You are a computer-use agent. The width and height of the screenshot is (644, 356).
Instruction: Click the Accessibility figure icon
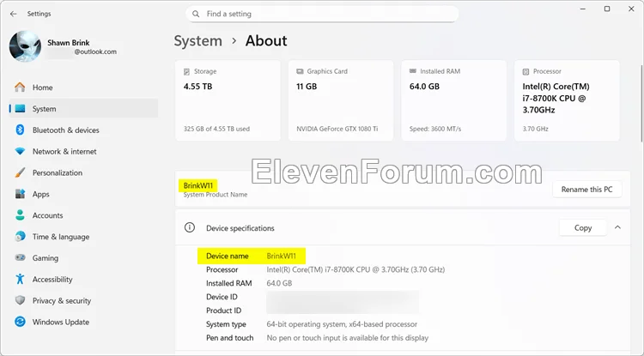[20, 280]
